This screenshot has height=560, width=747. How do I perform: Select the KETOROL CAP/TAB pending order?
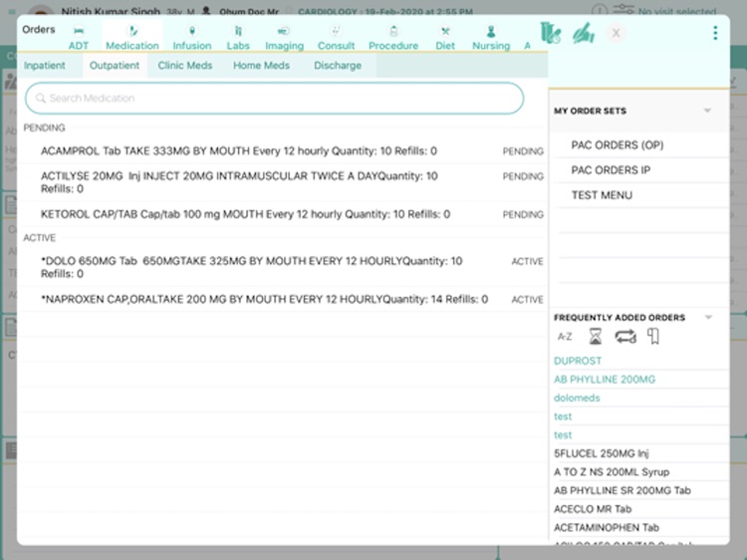283,214
